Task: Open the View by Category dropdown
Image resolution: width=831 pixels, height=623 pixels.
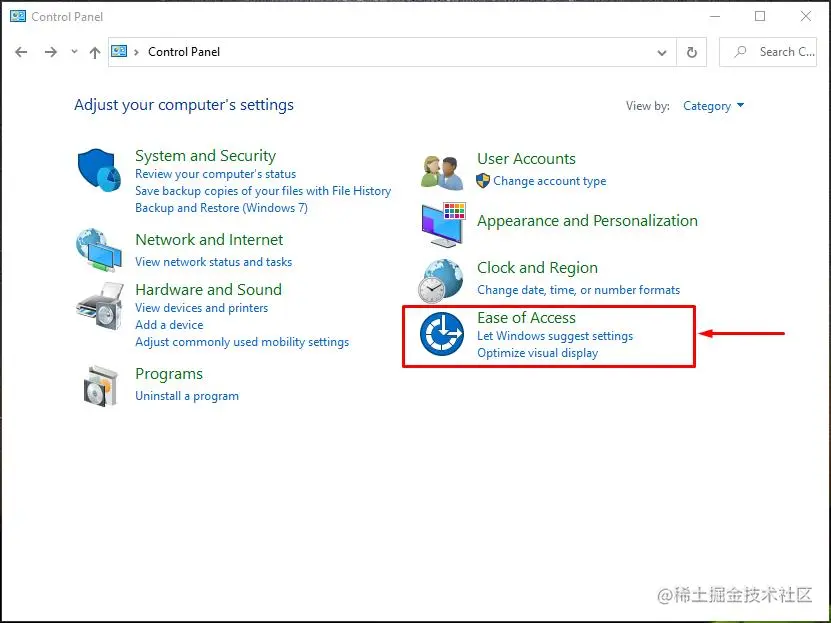Action: click(x=713, y=106)
